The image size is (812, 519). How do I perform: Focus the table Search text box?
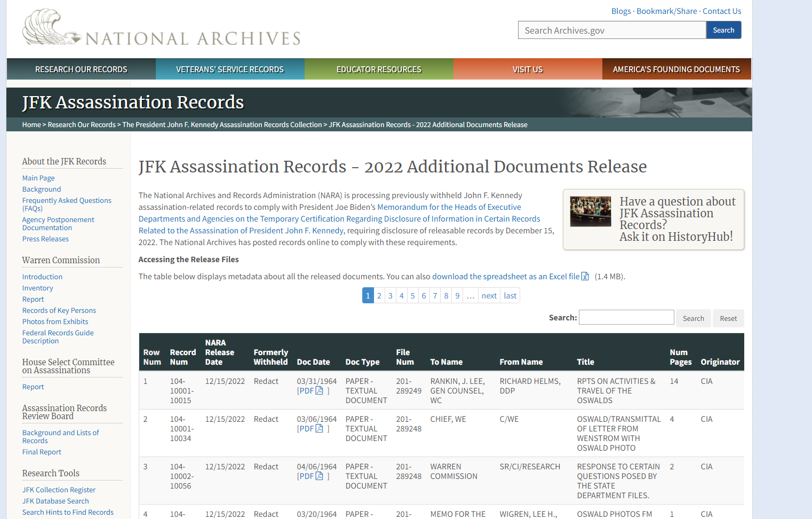tap(626, 317)
